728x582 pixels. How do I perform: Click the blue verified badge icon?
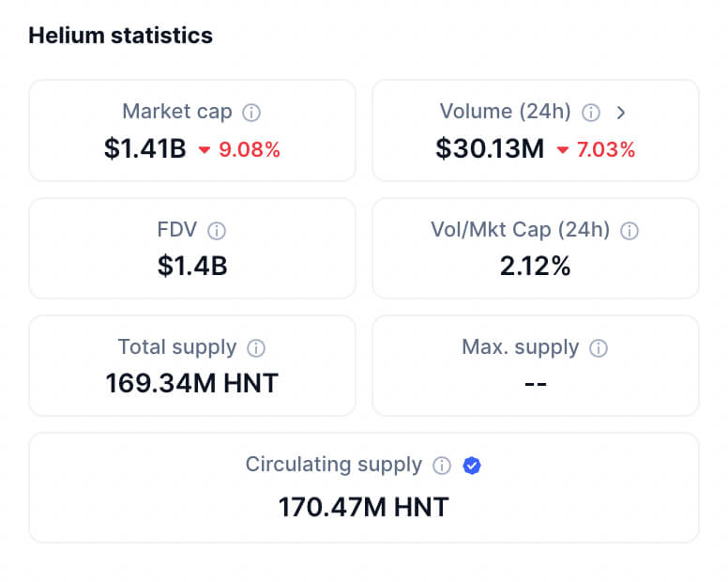pos(472,466)
